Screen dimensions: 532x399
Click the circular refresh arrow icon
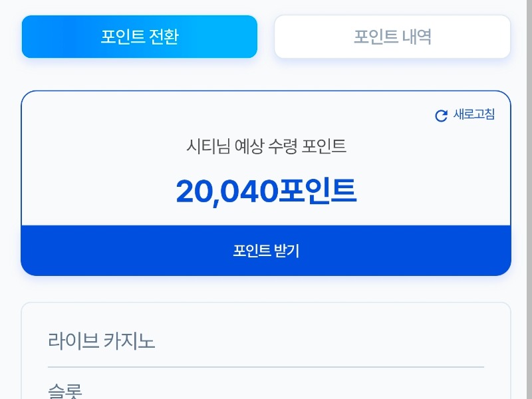[441, 116]
